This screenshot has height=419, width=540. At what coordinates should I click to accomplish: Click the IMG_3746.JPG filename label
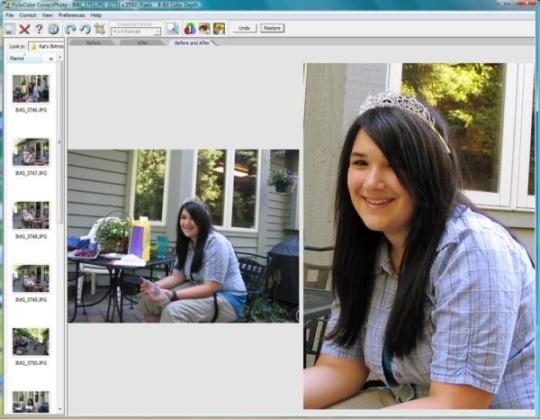point(31,110)
